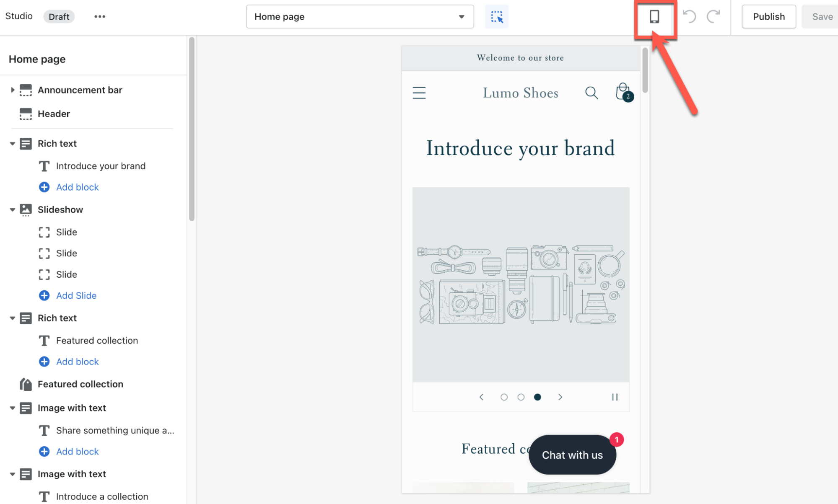
Task: Select the first slideshow dot indicator
Action: (x=504, y=397)
